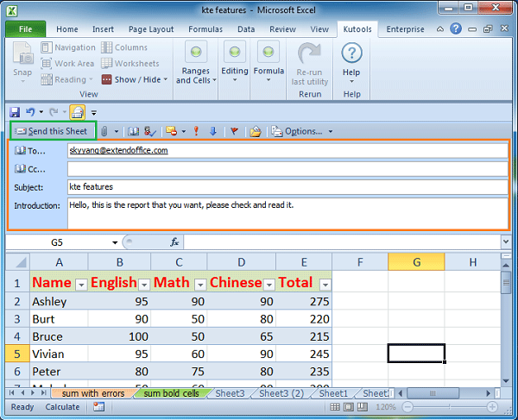The image size is (518, 420).
Task: Switch to Page Layout view icon
Action: coord(349,407)
